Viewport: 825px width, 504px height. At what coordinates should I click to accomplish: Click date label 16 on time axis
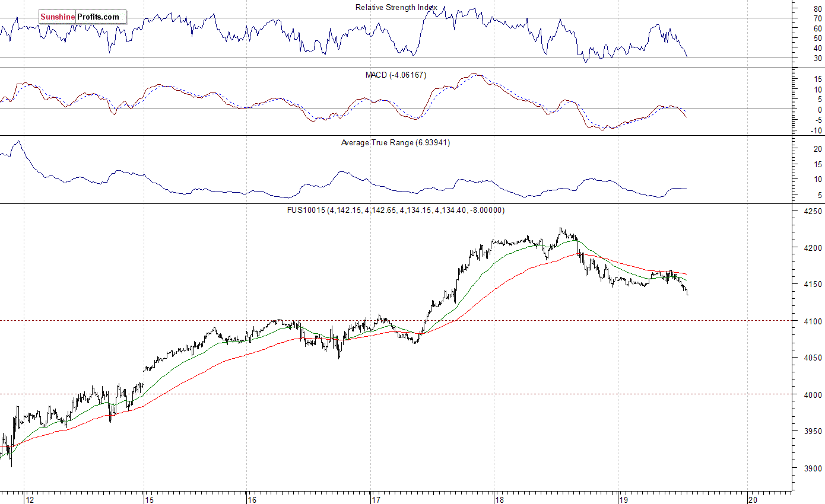(252, 499)
